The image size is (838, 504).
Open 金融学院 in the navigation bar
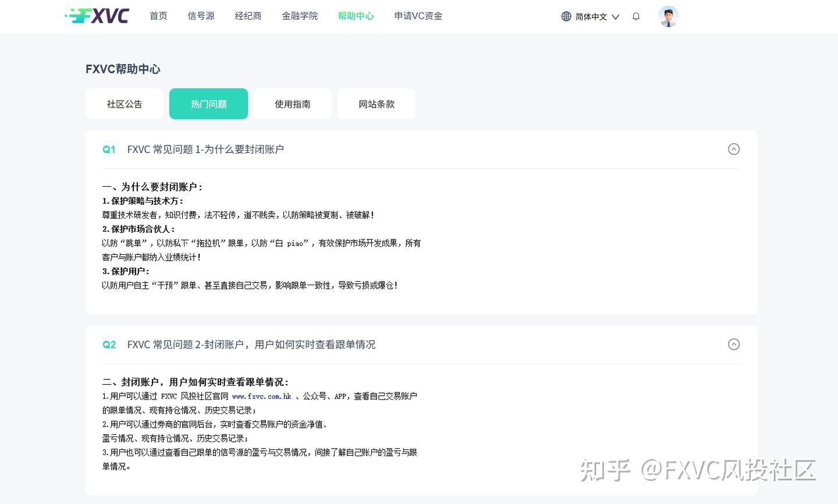[300, 16]
